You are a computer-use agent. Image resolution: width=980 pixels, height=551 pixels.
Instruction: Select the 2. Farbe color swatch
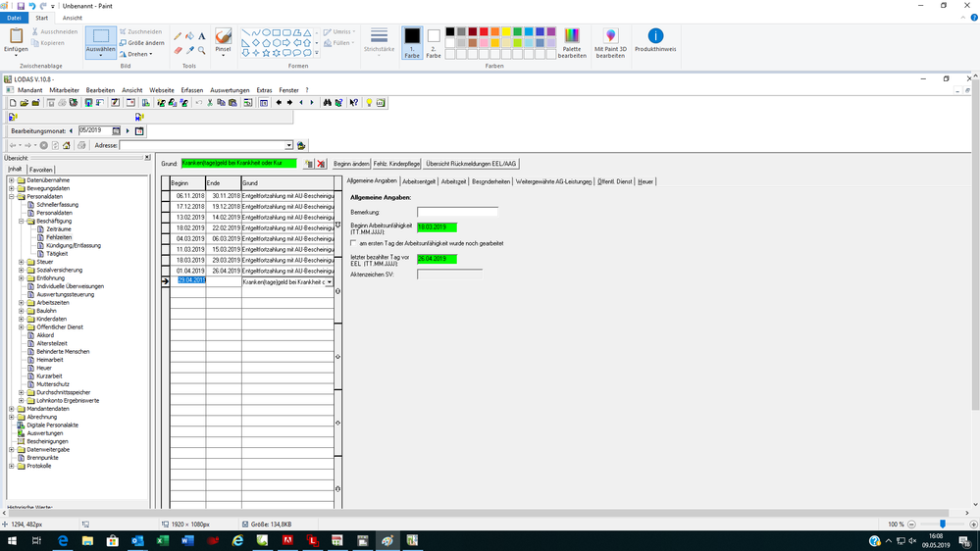(x=434, y=43)
